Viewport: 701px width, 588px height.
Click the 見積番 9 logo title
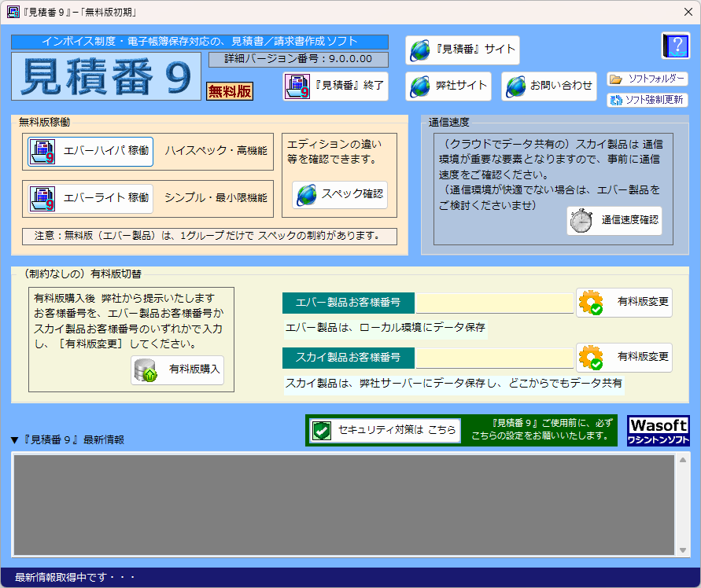(106, 76)
